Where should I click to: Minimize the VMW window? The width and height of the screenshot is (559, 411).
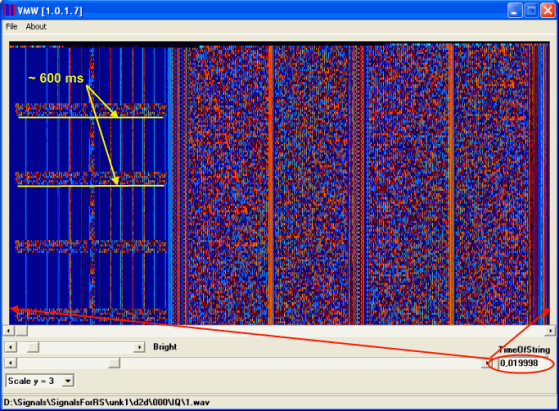514,11
